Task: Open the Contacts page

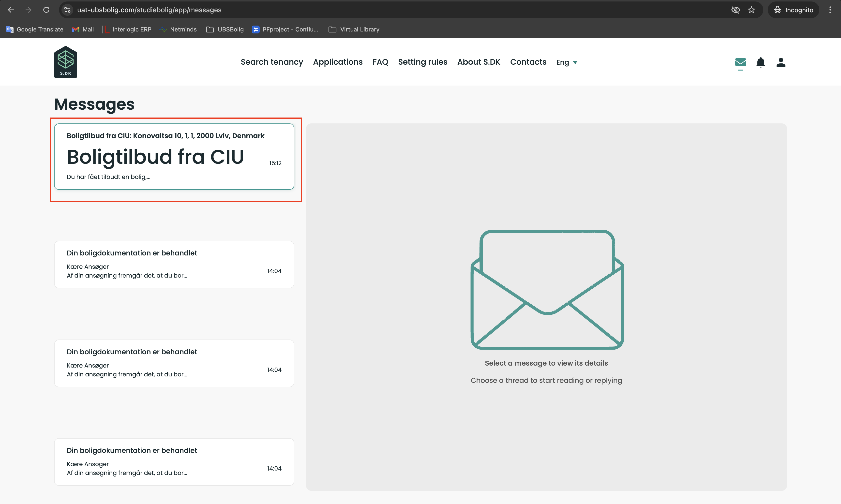Action: coord(528,62)
